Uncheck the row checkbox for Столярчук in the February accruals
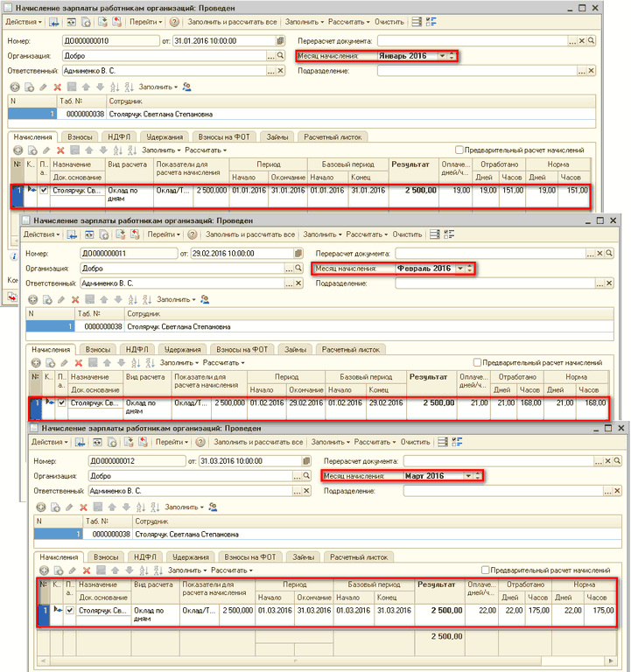Image resolution: width=631 pixels, height=672 pixels. tap(61, 402)
